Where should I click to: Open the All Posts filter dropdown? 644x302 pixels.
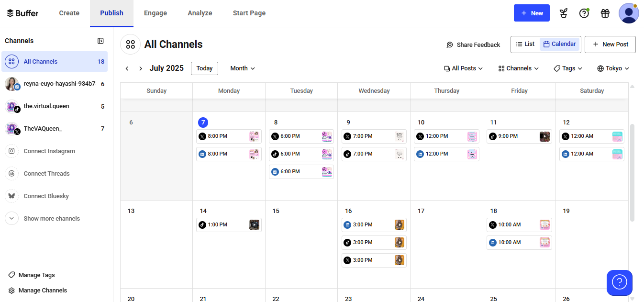tap(463, 68)
